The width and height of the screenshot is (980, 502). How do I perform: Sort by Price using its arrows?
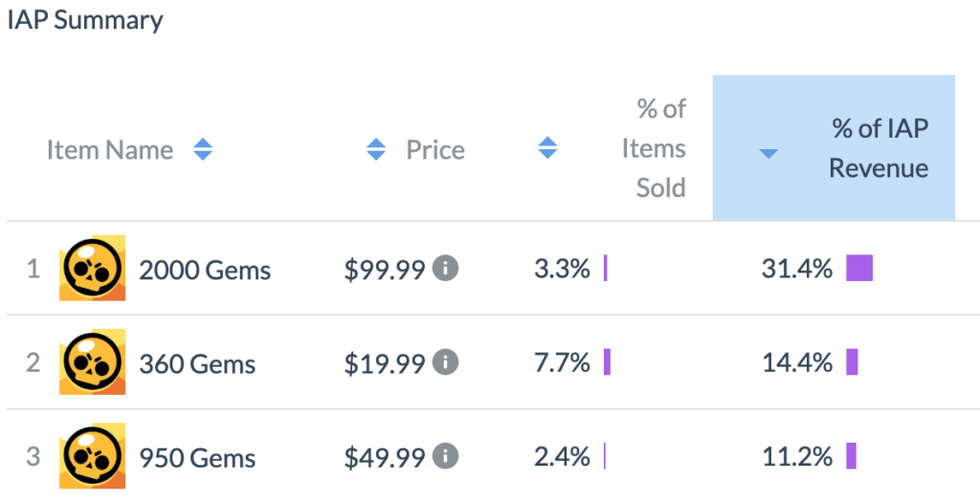pyautogui.click(x=375, y=149)
